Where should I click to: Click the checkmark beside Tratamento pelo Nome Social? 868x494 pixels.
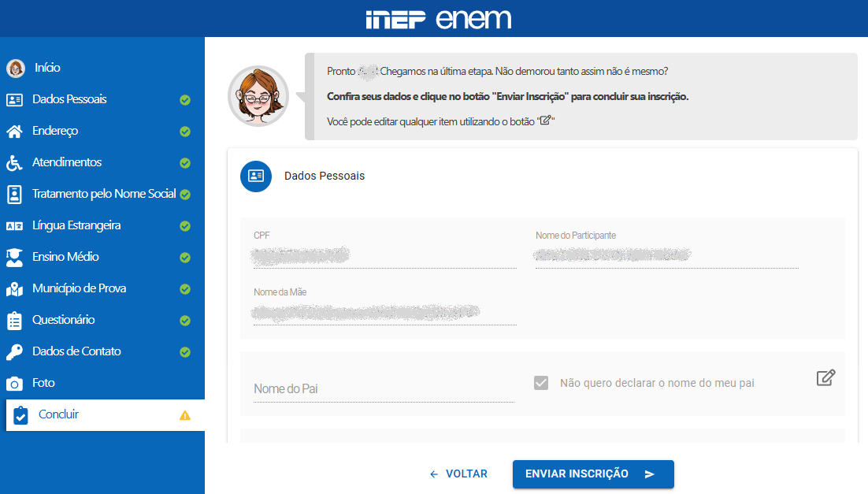185,195
